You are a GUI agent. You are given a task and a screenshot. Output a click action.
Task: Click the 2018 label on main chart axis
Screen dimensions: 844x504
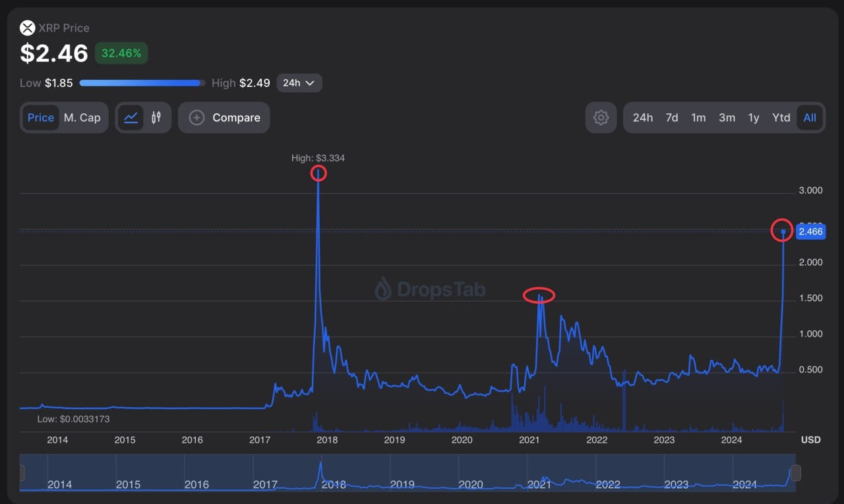327,440
